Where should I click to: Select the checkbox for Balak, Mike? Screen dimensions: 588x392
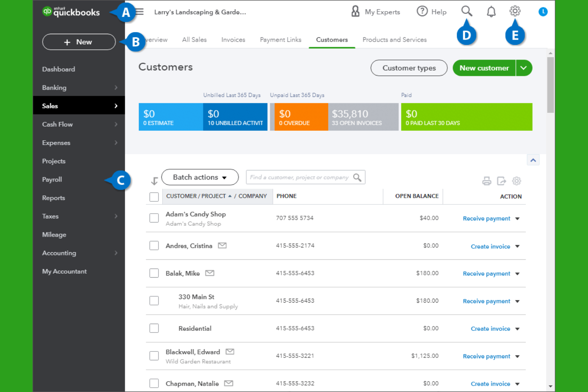(154, 273)
